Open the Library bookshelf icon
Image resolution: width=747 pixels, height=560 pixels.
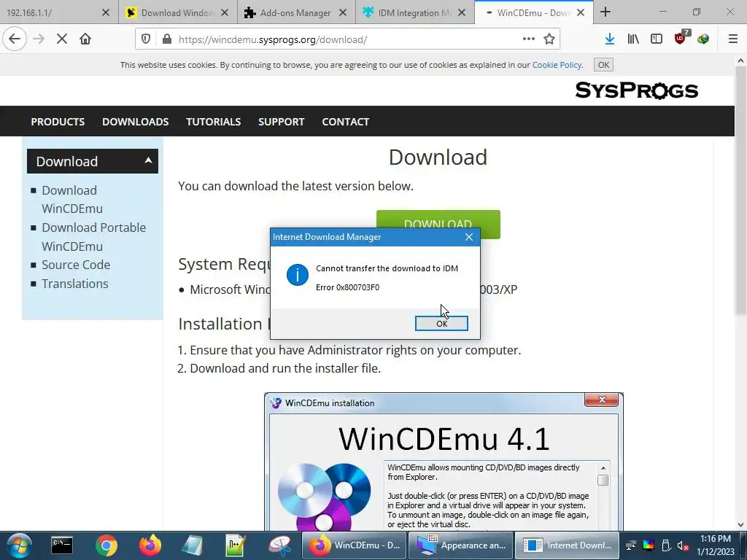coord(633,39)
